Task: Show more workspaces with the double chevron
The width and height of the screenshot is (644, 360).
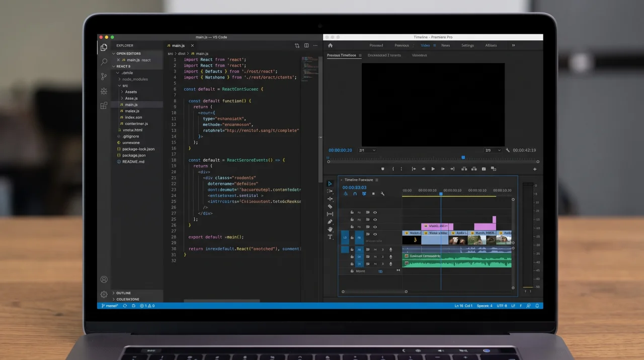Action: coord(513,45)
